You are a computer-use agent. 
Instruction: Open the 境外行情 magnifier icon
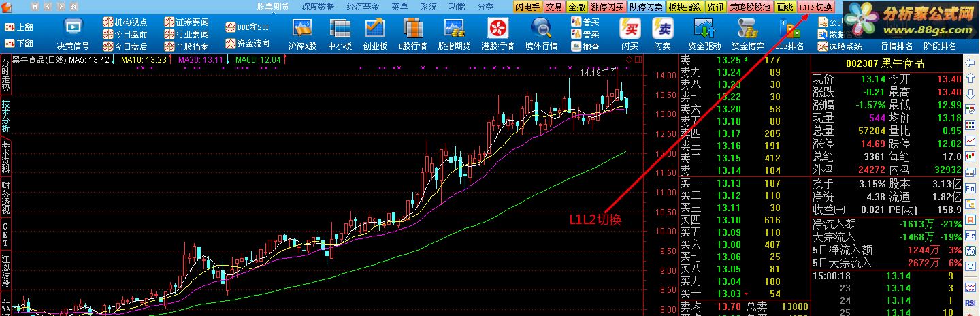[541, 27]
